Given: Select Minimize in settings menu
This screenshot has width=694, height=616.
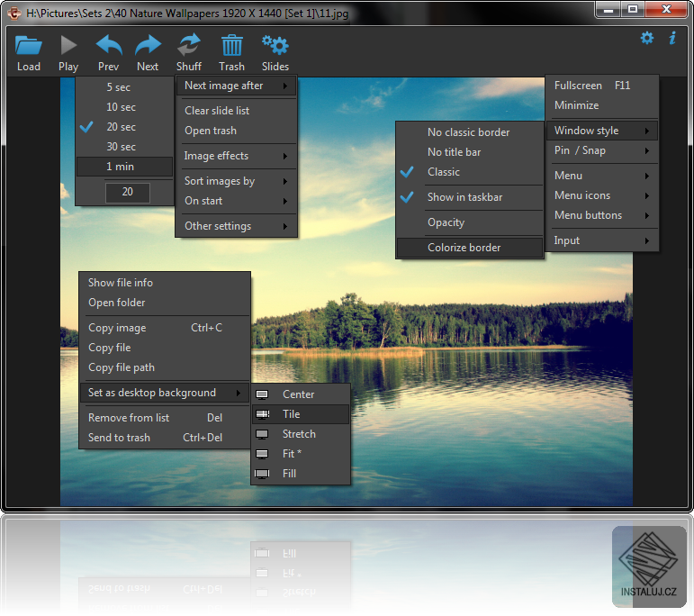Looking at the screenshot, I should pyautogui.click(x=602, y=105).
